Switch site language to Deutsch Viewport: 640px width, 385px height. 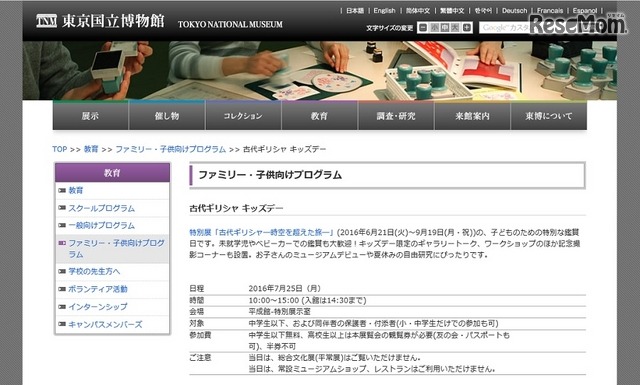[514, 11]
